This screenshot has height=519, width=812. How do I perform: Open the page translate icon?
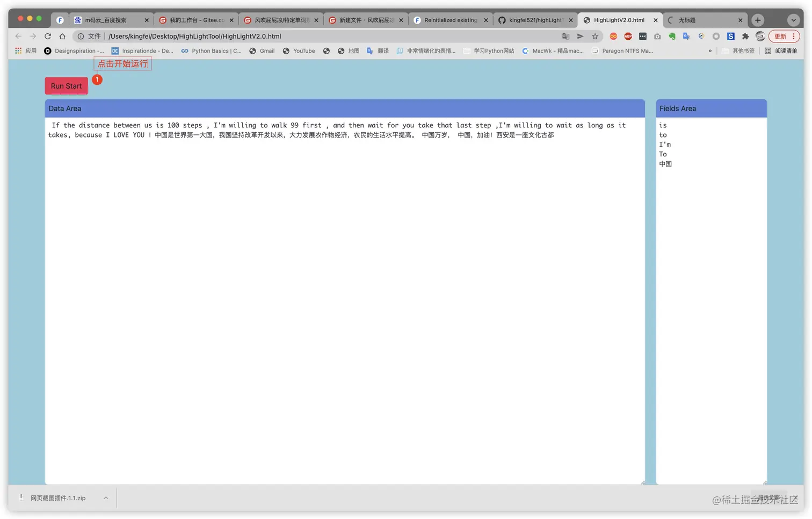[x=565, y=36]
